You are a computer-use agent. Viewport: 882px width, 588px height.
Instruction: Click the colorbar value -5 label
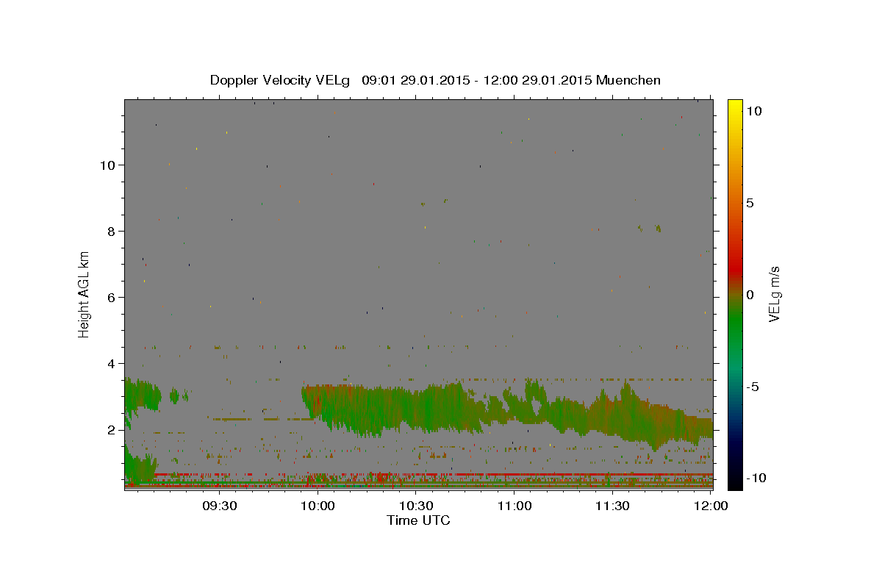753,387
